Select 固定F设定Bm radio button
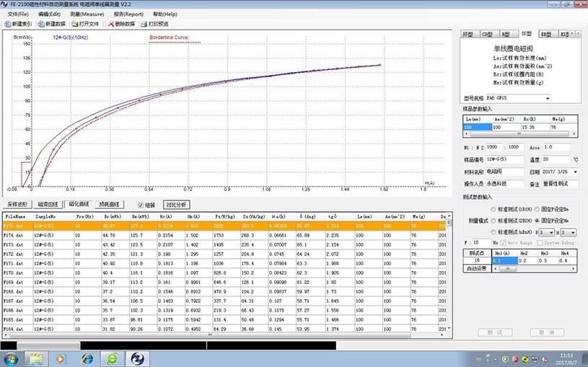The height and width of the screenshot is (367, 588). point(537,209)
